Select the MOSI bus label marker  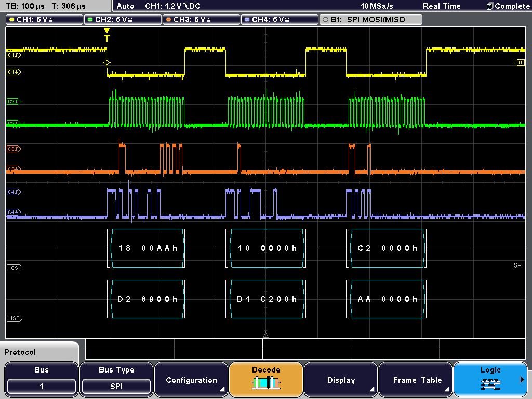15,268
